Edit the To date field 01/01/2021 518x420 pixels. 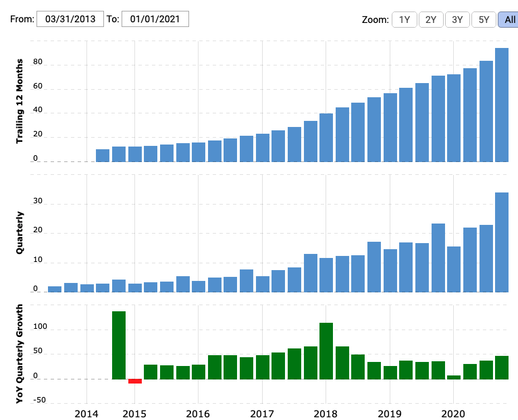155,19
